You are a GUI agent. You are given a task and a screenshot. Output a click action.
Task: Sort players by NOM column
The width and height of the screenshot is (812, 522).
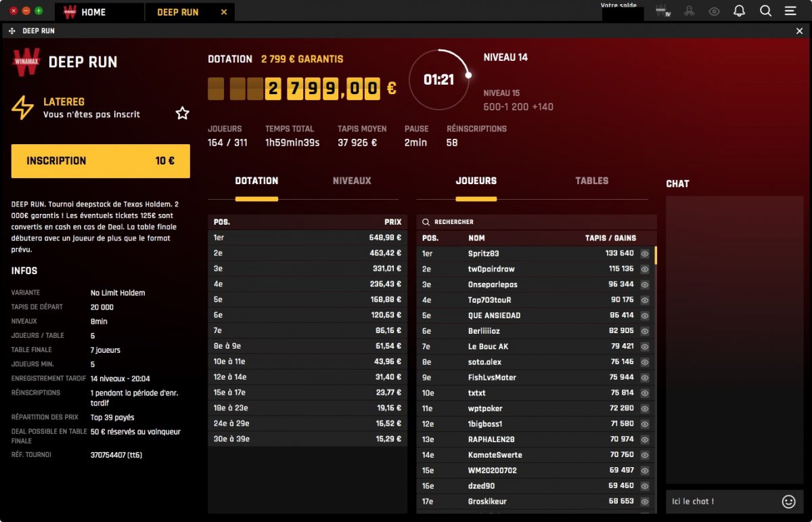[x=476, y=238]
